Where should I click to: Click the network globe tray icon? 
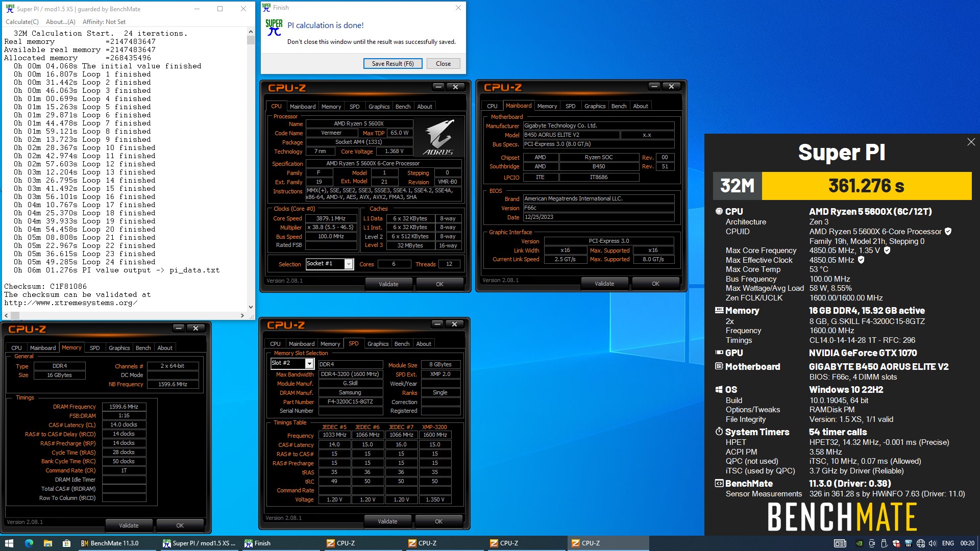click(921, 543)
